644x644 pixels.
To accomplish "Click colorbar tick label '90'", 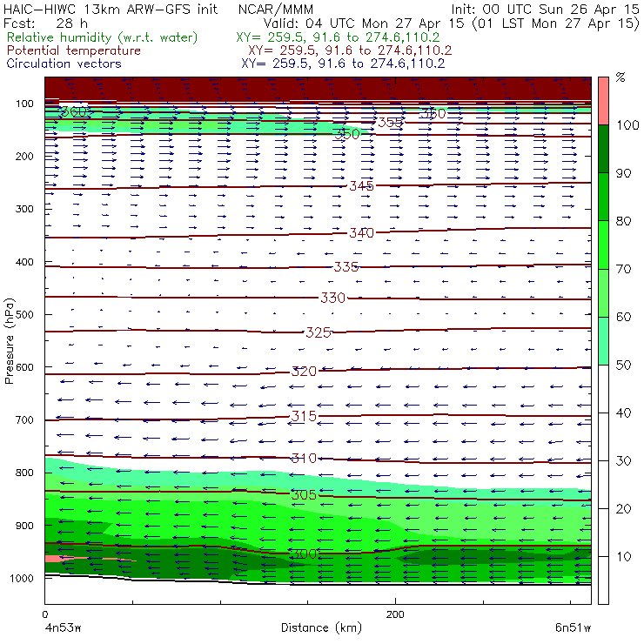I will tap(623, 173).
